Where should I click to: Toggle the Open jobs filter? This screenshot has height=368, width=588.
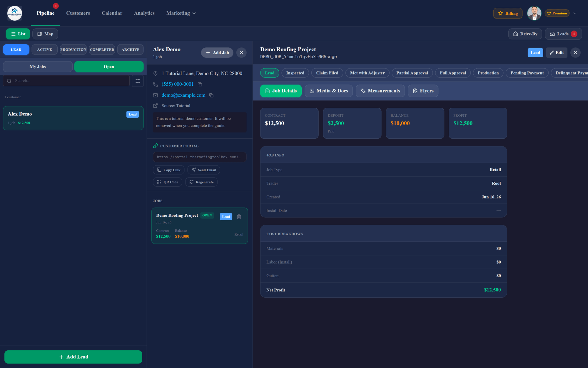coord(109,67)
